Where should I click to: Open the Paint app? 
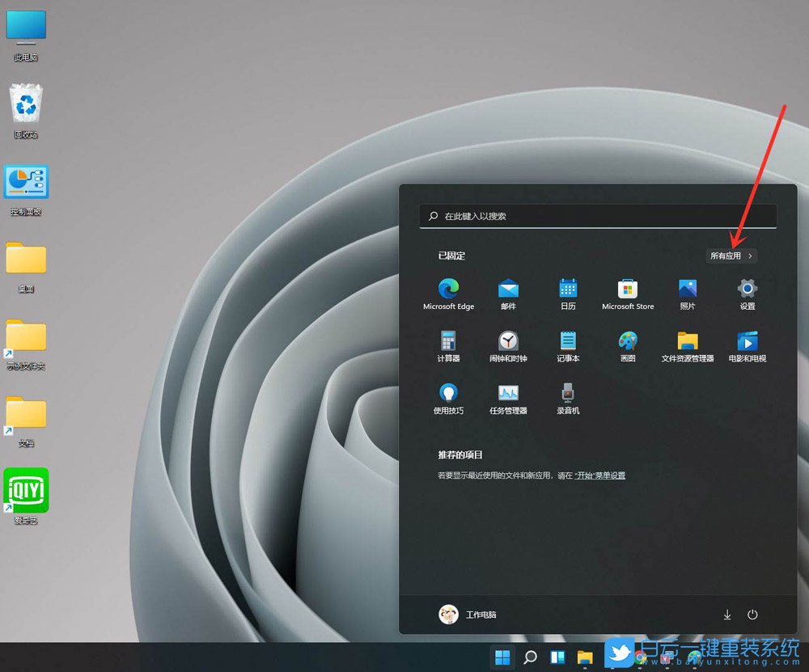pyautogui.click(x=627, y=340)
